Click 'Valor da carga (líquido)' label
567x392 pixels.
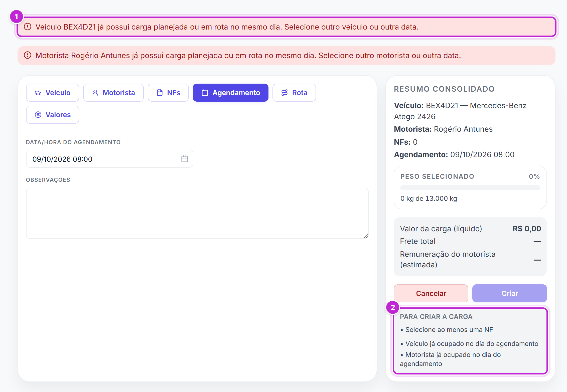point(441,229)
